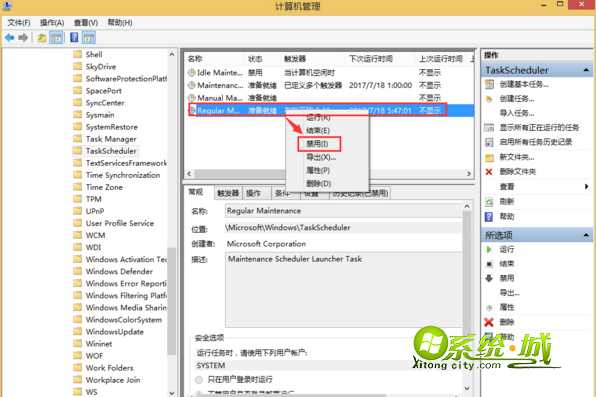Image resolution: width=596 pixels, height=397 pixels.
Task: Click 创建任务 icon in actions pane
Action: coord(489,99)
